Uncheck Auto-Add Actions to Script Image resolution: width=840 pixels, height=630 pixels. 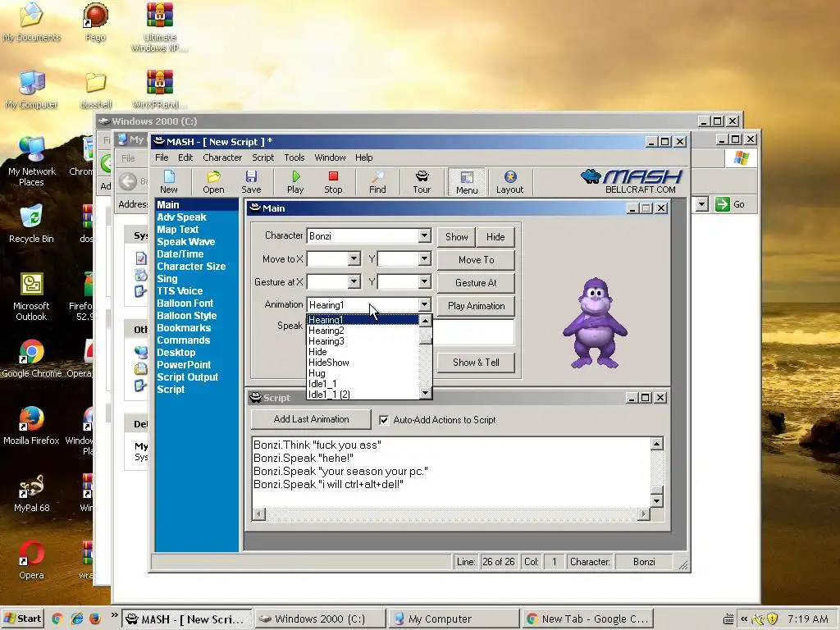coord(384,420)
